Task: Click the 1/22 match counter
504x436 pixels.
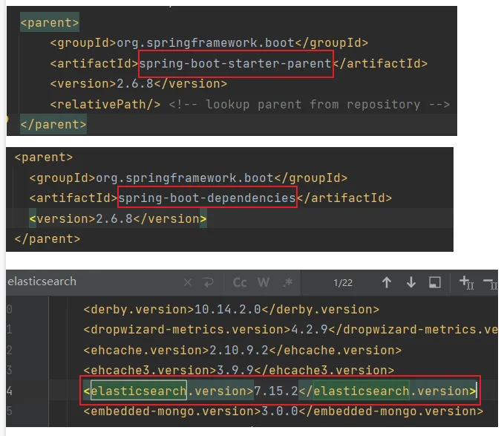Action: [x=343, y=283]
